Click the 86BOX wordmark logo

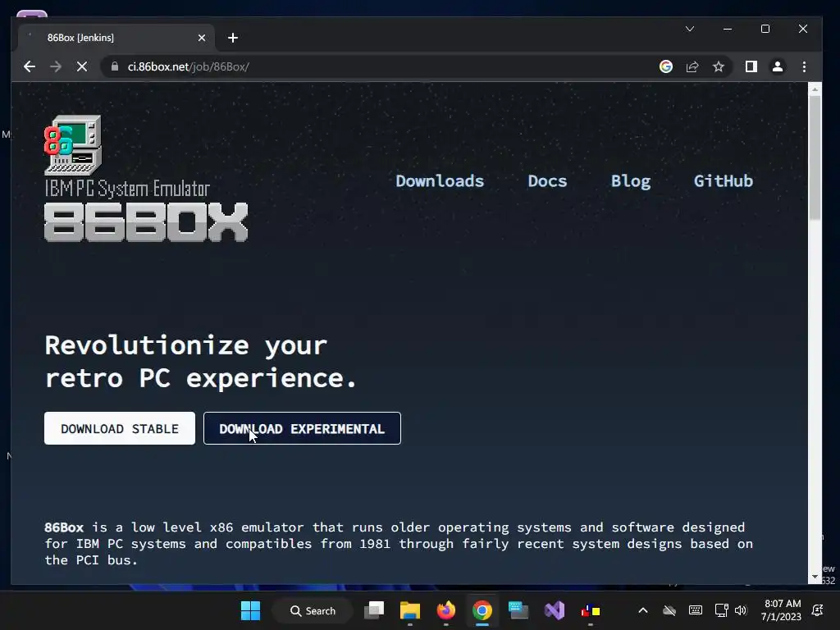[x=146, y=222]
